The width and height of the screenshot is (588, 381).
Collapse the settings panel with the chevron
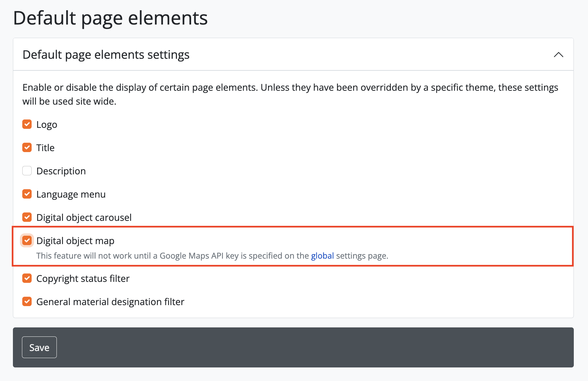point(558,55)
